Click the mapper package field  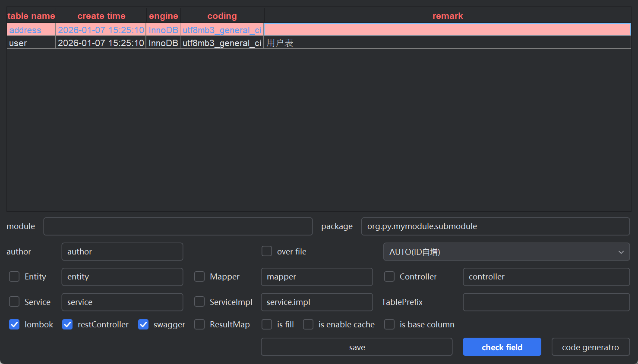pos(317,277)
